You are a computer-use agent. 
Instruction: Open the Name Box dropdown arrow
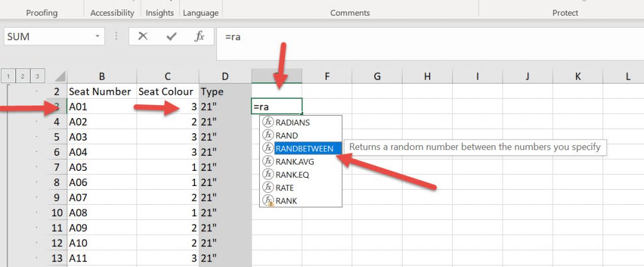pyautogui.click(x=97, y=36)
